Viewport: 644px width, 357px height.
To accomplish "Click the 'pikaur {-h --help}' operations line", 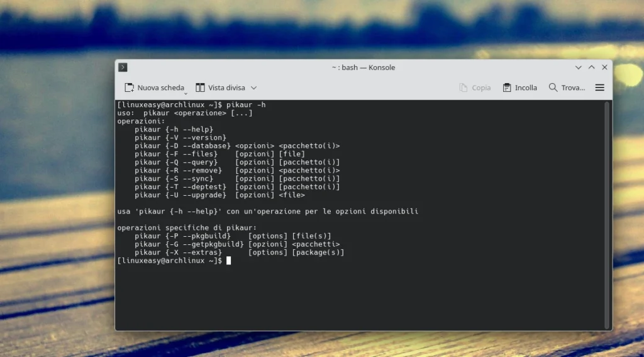I will click(x=174, y=129).
